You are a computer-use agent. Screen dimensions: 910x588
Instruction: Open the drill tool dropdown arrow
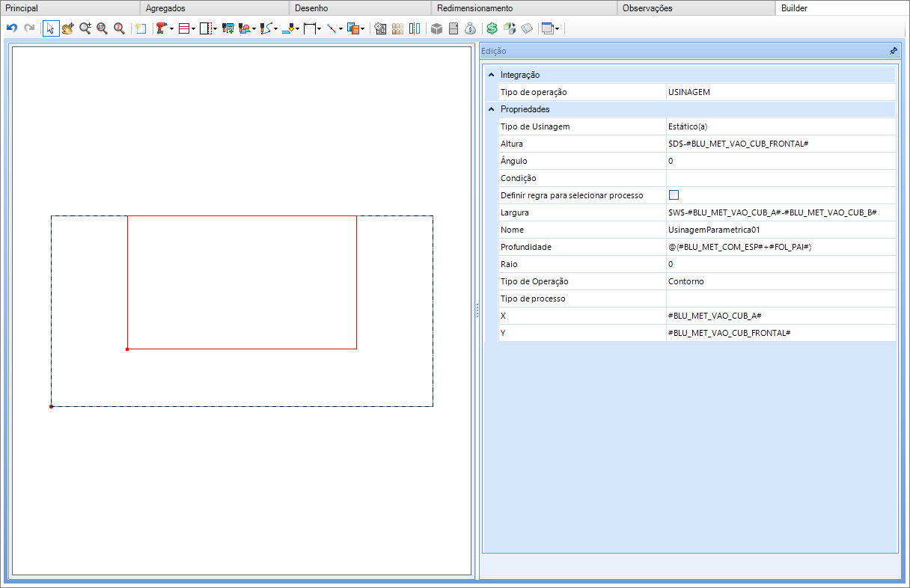171,29
